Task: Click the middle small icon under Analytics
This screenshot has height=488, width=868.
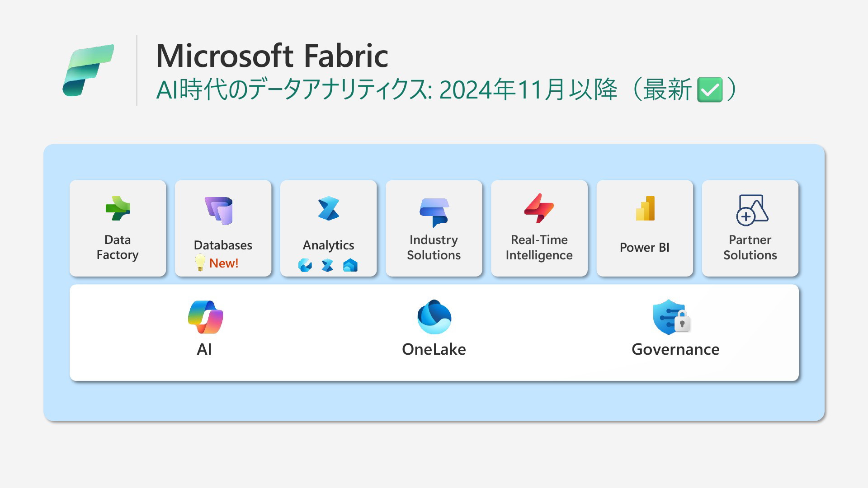Action: (x=327, y=265)
